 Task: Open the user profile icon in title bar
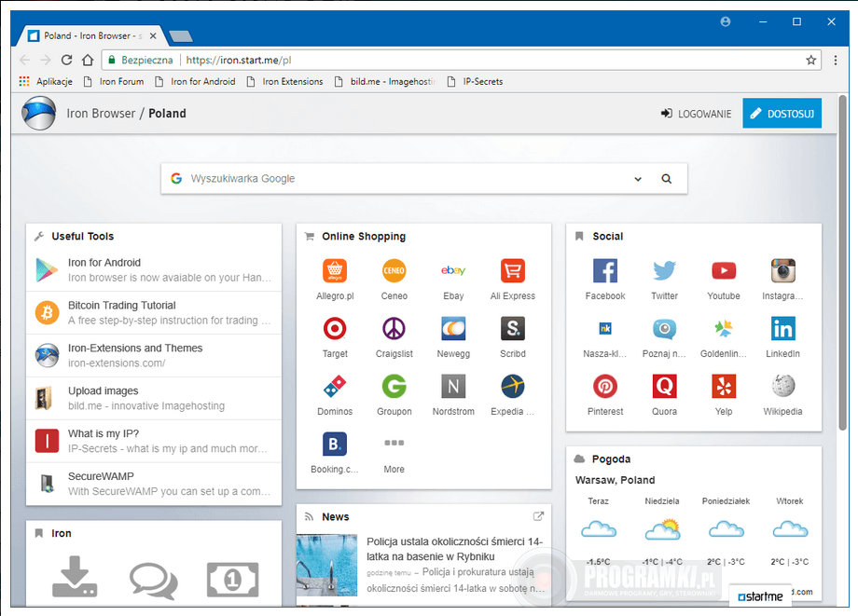[725, 21]
